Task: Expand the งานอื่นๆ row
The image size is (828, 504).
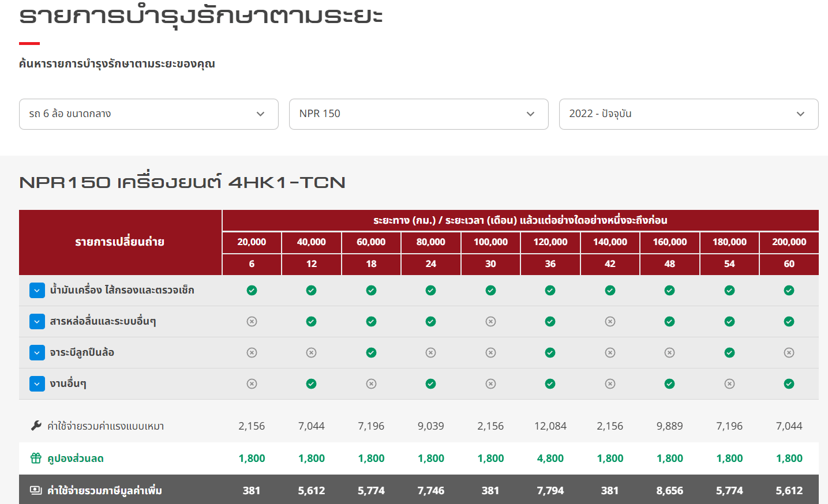Action: [37, 384]
